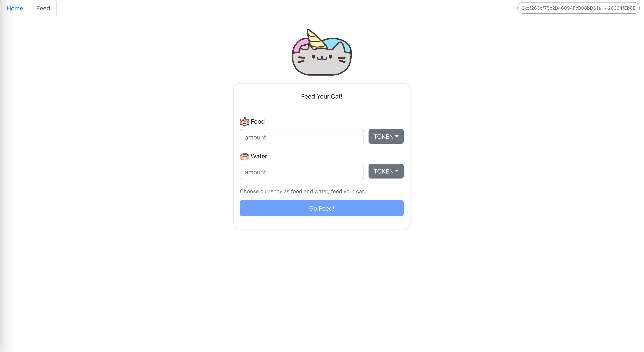The height and width of the screenshot is (352, 644).
Task: Click Go Feed! button to submit
Action: tap(321, 208)
